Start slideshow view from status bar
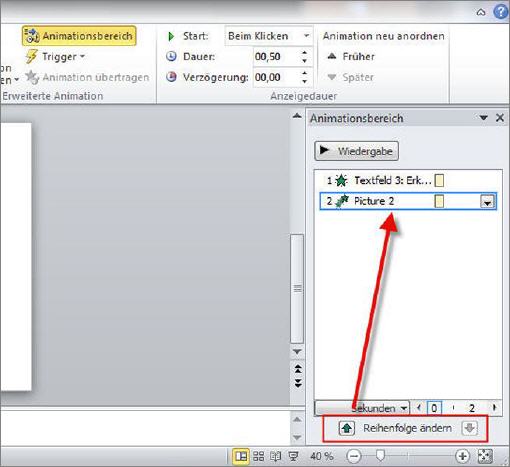The height and width of the screenshot is (467, 510). [293, 456]
